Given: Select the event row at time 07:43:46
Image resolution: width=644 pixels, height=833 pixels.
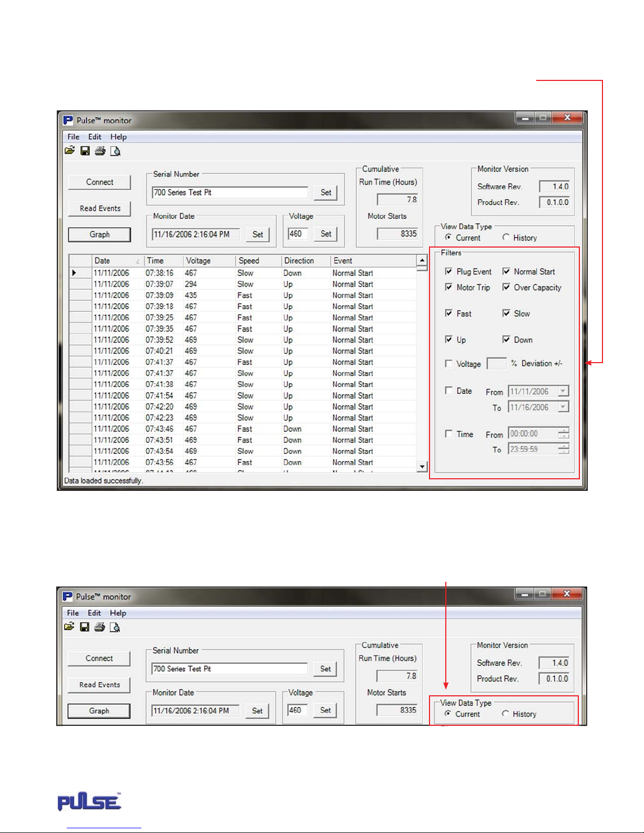Looking at the screenshot, I should point(243,429).
